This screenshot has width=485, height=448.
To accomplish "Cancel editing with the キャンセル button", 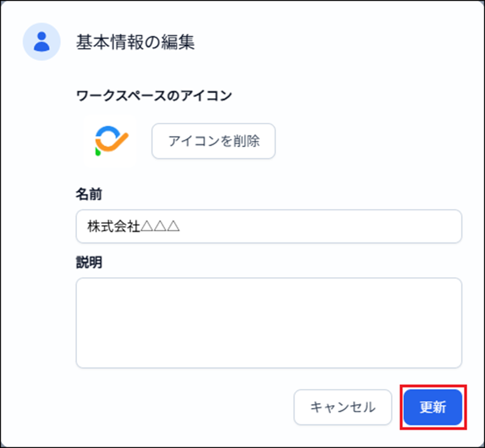I will (x=343, y=407).
